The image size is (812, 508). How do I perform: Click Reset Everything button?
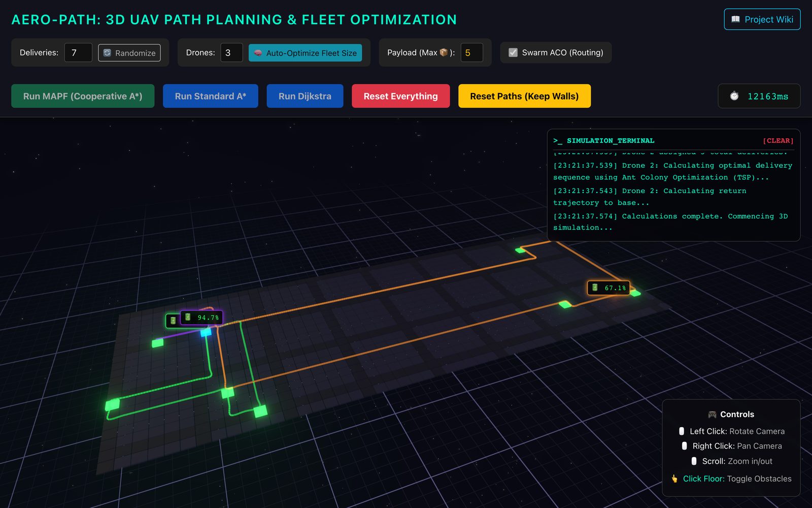coord(400,96)
